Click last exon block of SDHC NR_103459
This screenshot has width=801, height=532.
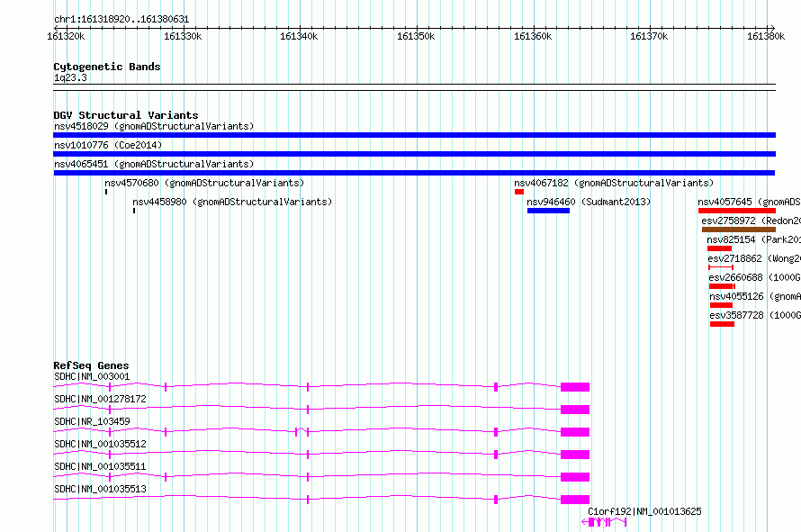[575, 432]
